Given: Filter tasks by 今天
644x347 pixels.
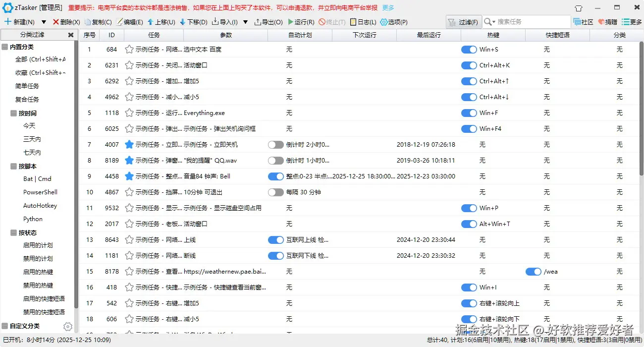Looking at the screenshot, I should (x=29, y=126).
